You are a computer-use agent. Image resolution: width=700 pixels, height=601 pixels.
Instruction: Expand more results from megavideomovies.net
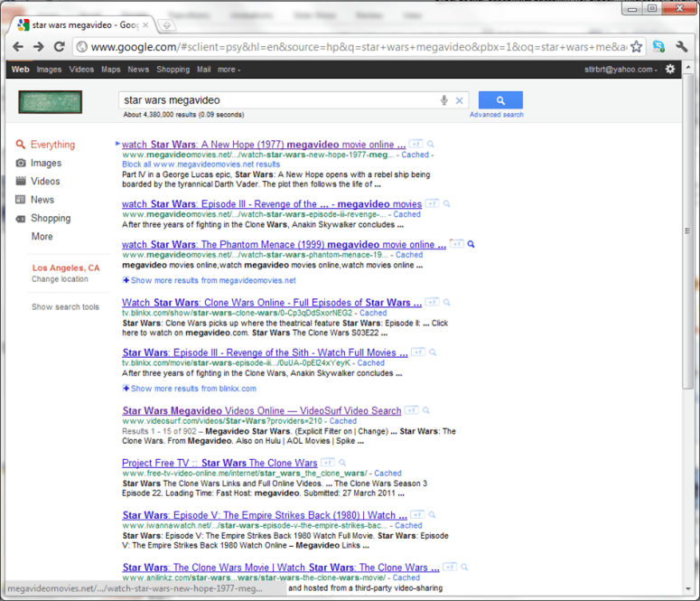(209, 280)
